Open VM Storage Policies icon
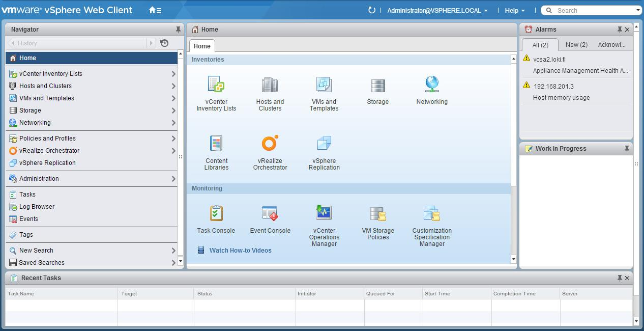 pyautogui.click(x=378, y=214)
